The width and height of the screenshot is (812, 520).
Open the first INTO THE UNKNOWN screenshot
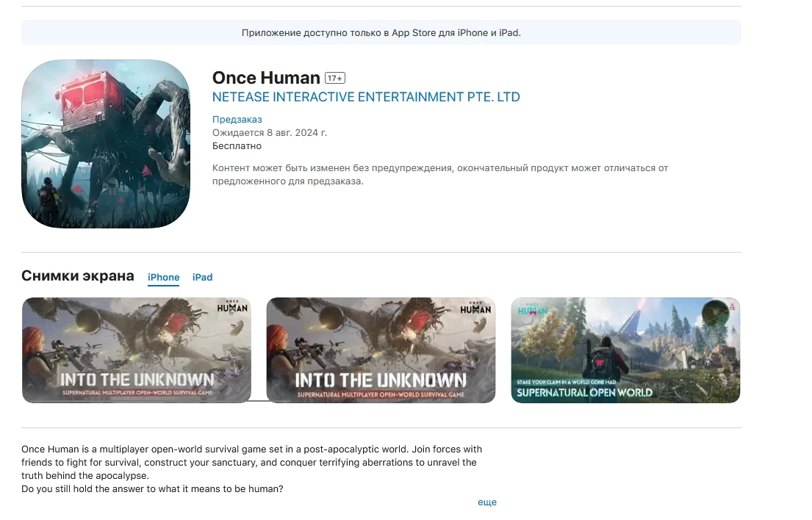136,350
